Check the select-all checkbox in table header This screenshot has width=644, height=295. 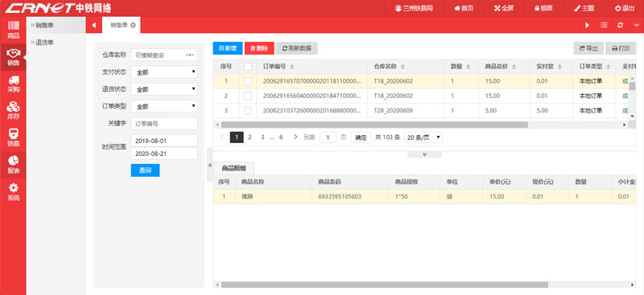click(248, 66)
